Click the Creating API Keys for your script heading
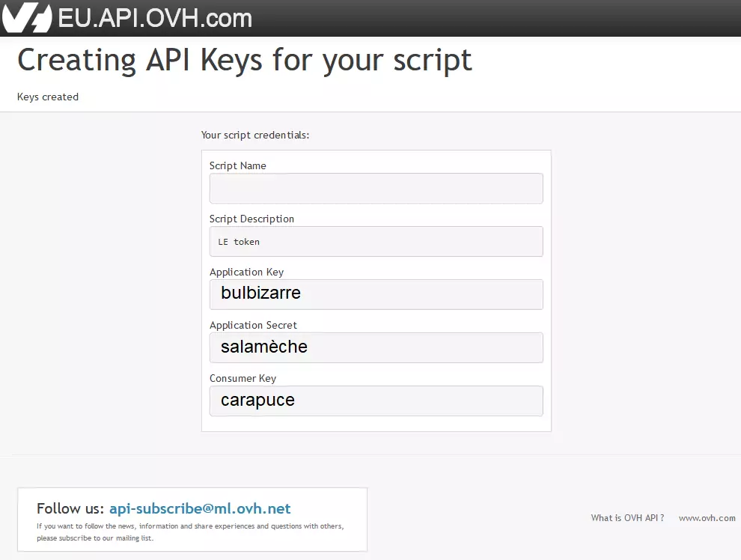 245,61
